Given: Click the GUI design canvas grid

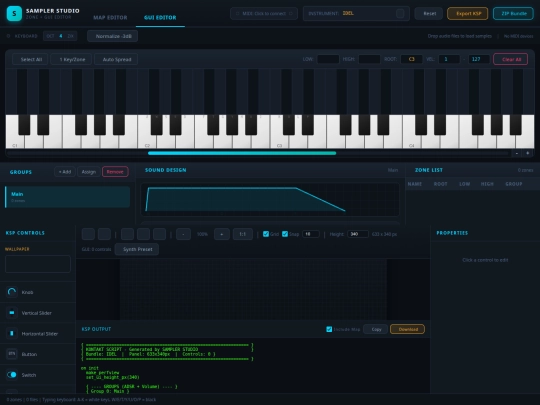Looking at the screenshot, I should tap(253, 289).
